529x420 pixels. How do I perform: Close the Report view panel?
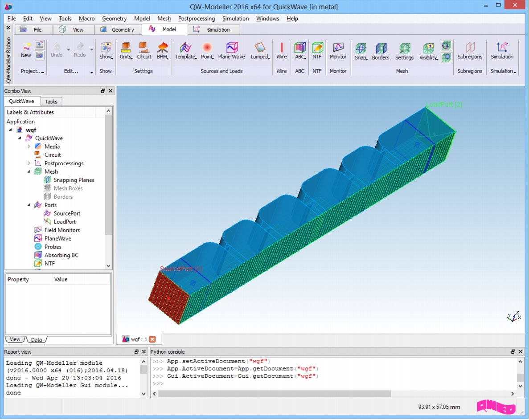pos(144,351)
